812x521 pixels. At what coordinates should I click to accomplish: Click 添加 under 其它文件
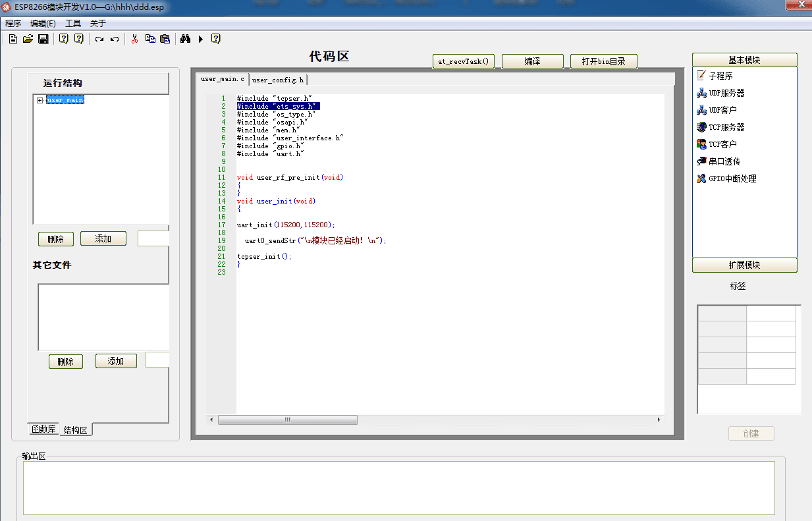116,361
